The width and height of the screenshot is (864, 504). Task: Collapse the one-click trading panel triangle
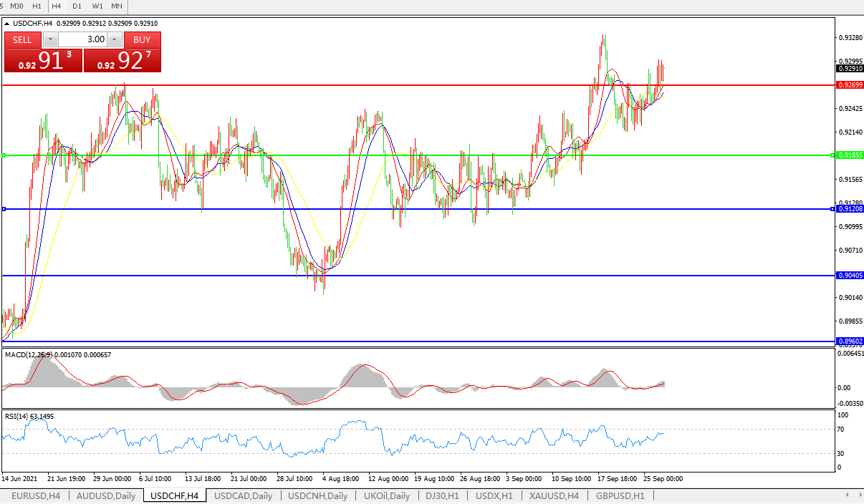click(x=7, y=24)
